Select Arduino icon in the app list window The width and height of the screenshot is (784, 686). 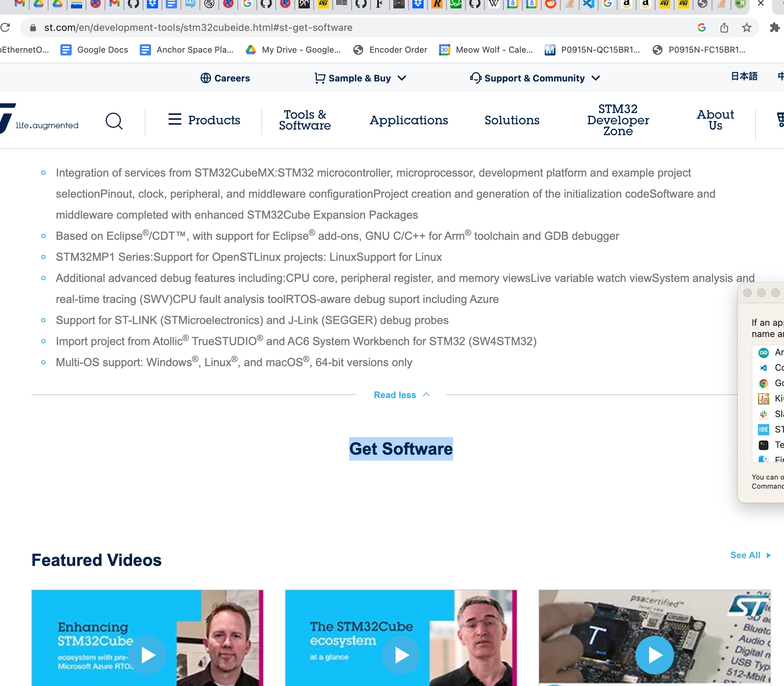(x=763, y=352)
